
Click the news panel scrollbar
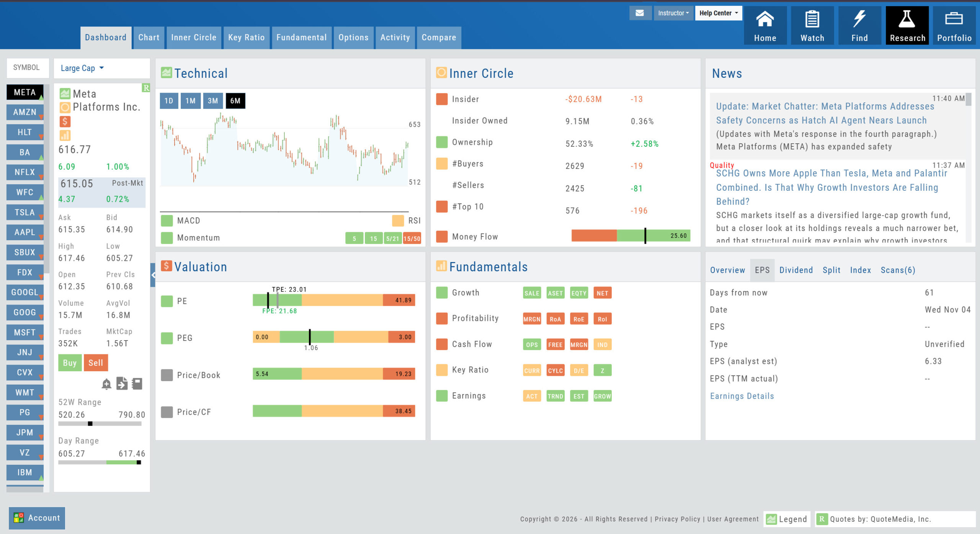coord(968,100)
